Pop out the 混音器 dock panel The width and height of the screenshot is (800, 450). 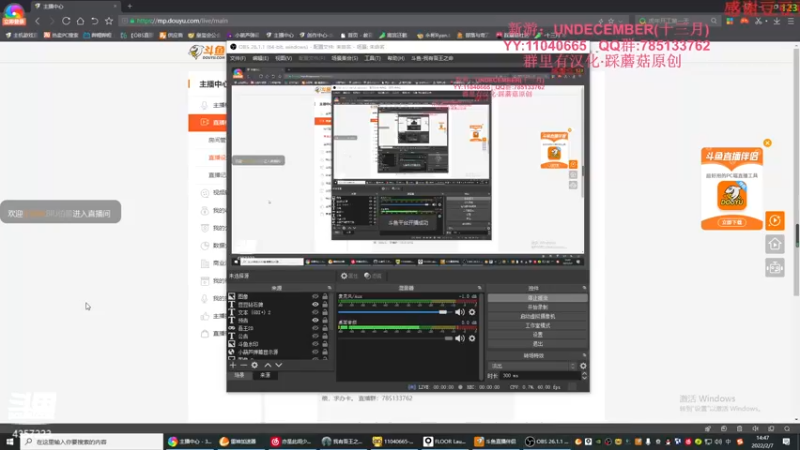[480, 288]
